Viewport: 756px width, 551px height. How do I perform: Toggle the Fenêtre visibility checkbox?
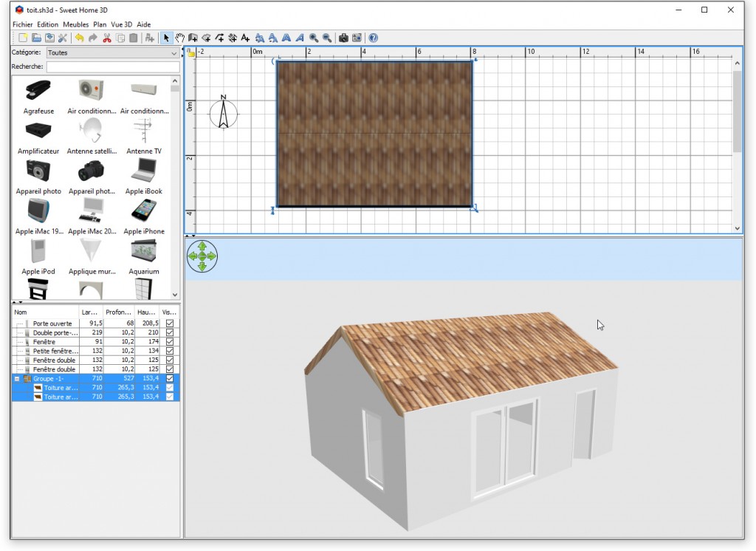coord(169,341)
